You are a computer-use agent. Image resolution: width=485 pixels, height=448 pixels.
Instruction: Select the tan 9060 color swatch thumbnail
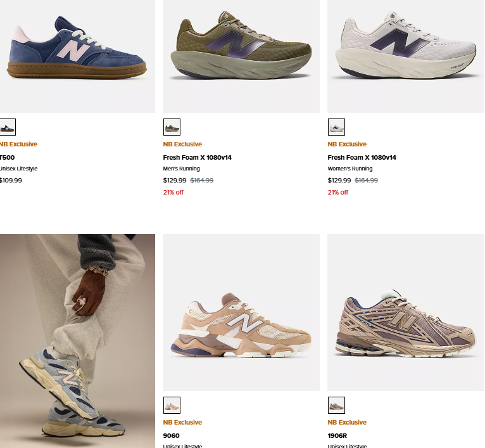pyautogui.click(x=172, y=405)
